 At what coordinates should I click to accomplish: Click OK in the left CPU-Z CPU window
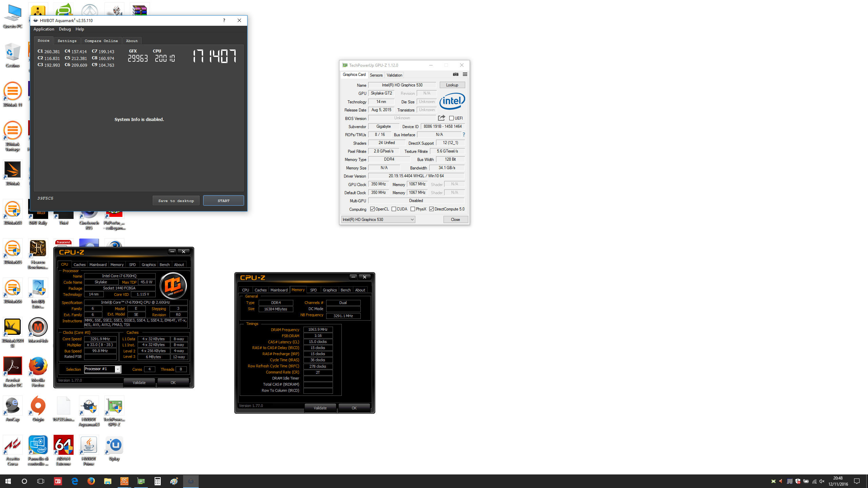(173, 383)
